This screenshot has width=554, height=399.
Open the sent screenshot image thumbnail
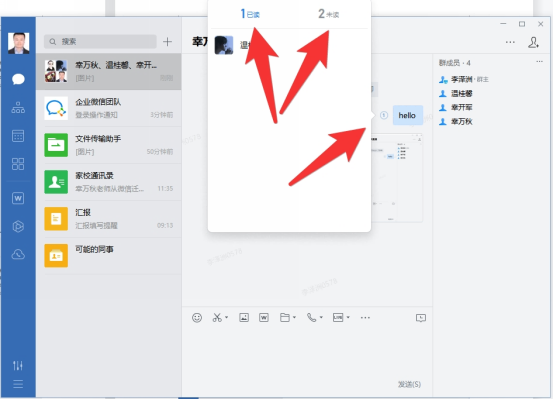397,178
